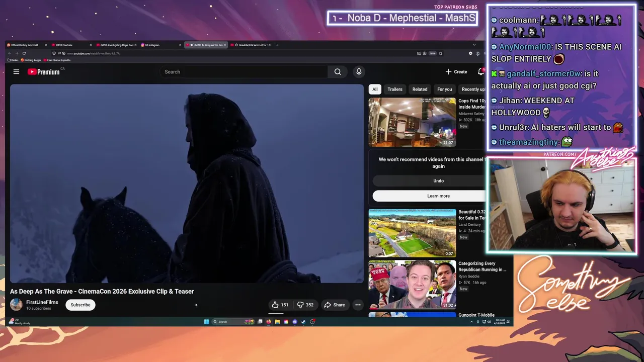This screenshot has height=362, width=644.
Task: Open the taskbar clock and date
Action: point(500,322)
